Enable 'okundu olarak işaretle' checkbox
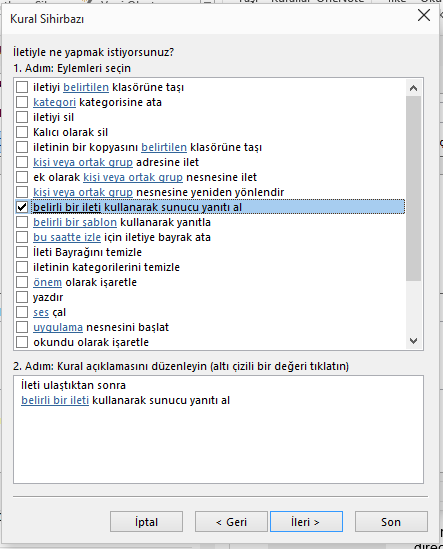Viewport: 443px width, 549px height. pos(22,342)
